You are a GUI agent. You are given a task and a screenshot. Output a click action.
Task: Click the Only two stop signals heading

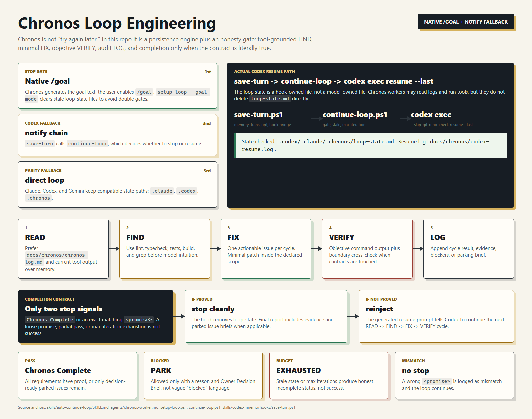click(64, 309)
